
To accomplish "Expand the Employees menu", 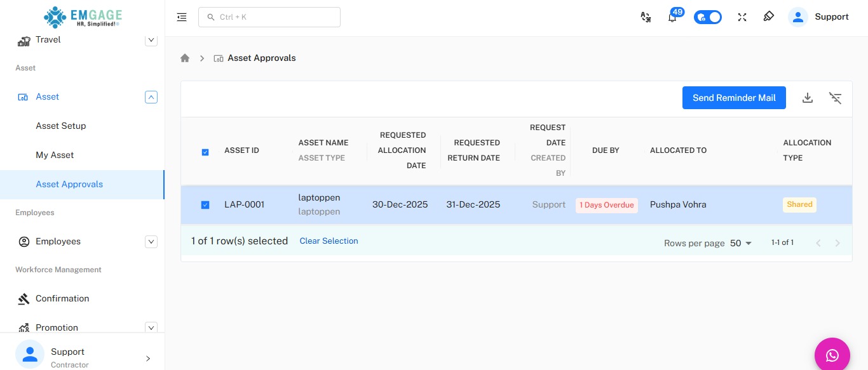I will 151,242.
